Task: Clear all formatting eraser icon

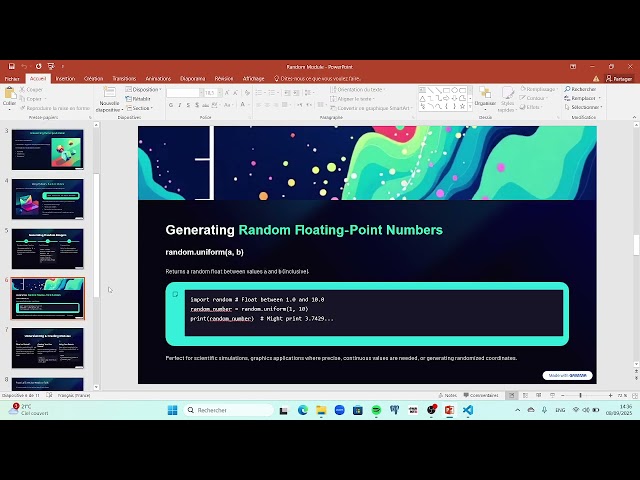Action: coord(247,93)
